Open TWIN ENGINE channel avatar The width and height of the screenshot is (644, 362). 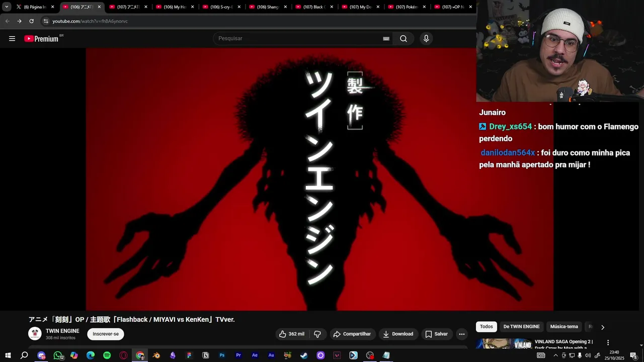(35, 334)
